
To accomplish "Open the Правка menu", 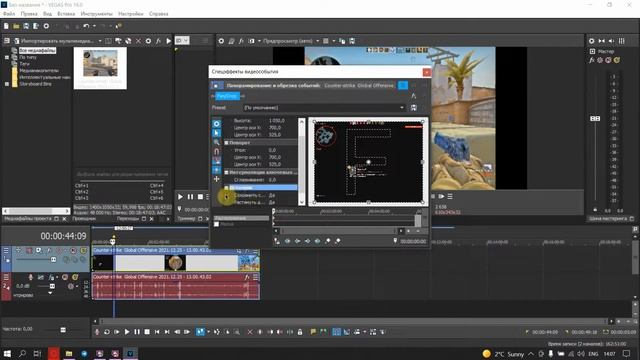I will click(x=29, y=14).
